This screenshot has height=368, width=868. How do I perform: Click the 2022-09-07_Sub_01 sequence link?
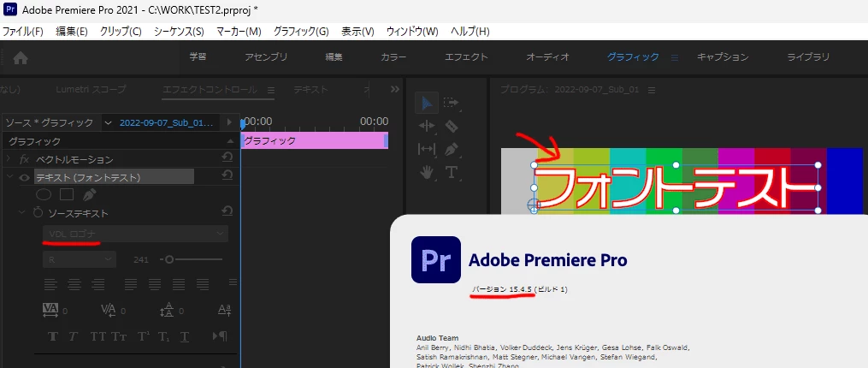coord(166,122)
